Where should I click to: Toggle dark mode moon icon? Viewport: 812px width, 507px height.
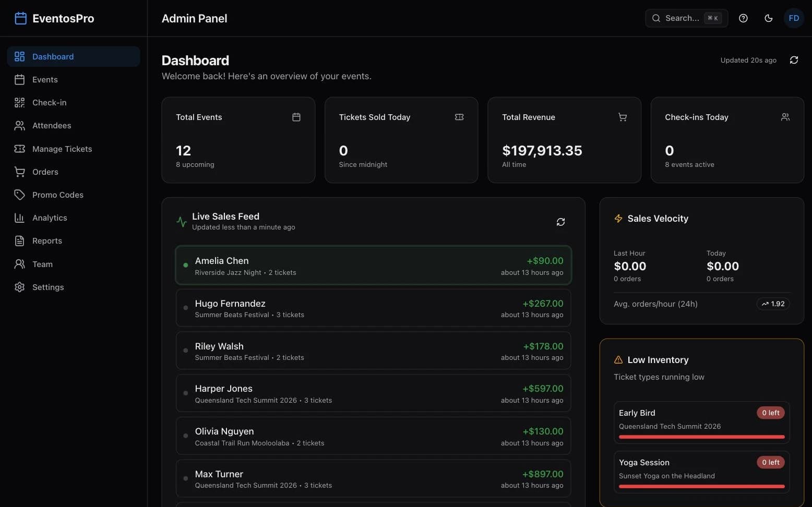tap(768, 18)
